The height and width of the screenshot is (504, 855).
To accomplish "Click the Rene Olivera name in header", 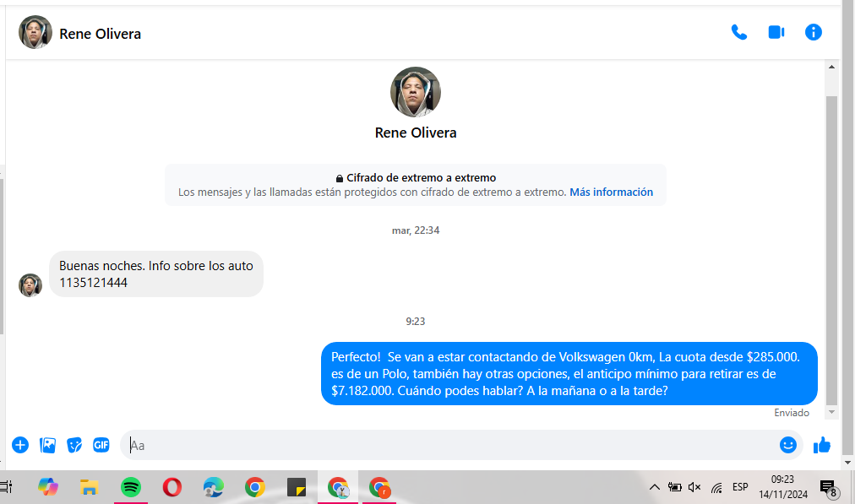I will [x=100, y=35].
